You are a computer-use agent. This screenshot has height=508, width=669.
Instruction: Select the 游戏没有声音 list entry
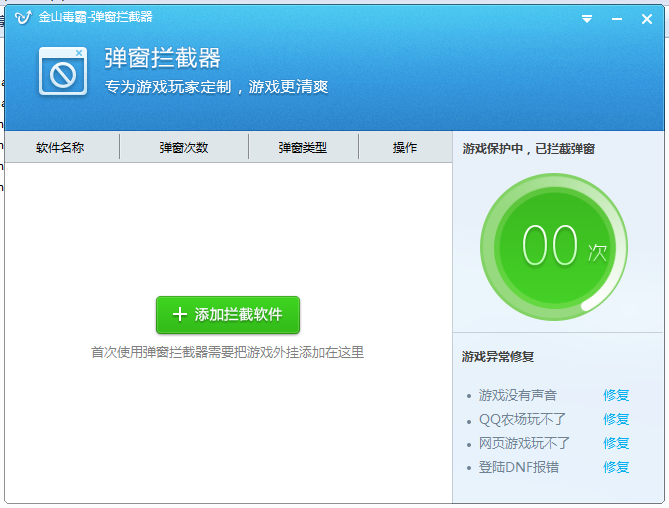pos(518,395)
